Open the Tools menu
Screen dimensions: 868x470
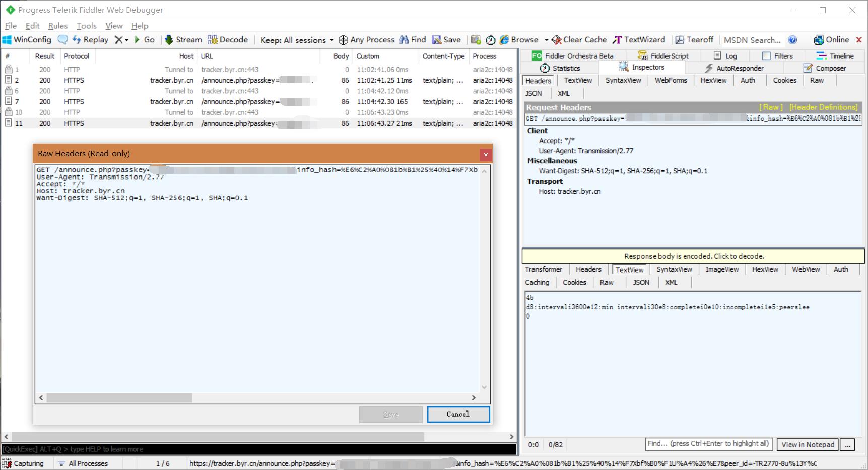point(87,26)
